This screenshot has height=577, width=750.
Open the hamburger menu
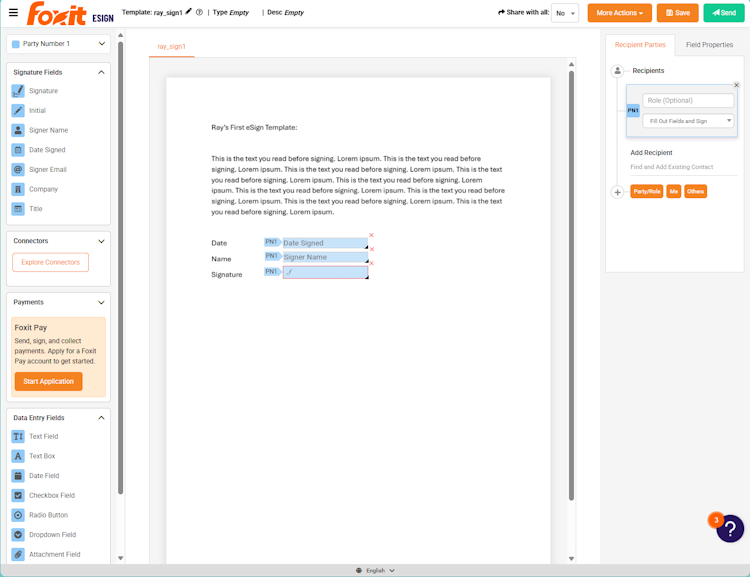point(13,12)
